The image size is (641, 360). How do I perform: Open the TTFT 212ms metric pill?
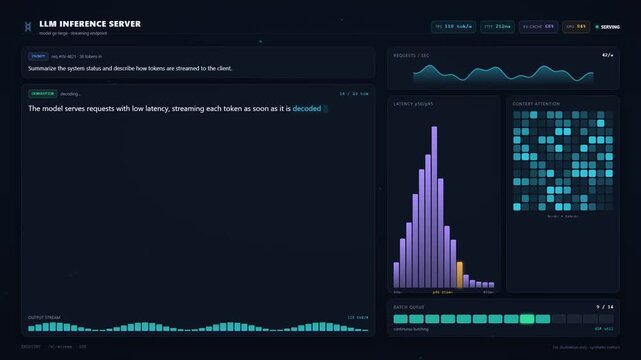tap(497, 27)
